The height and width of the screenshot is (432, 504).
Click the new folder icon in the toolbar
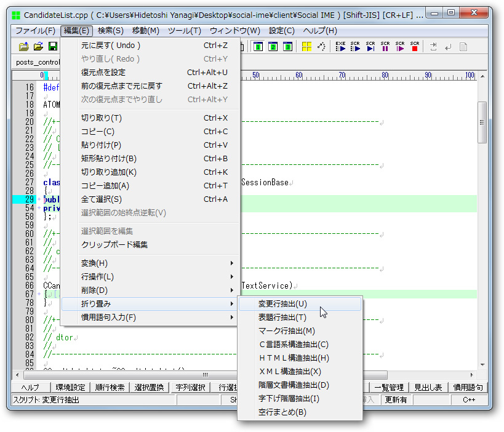click(23, 47)
